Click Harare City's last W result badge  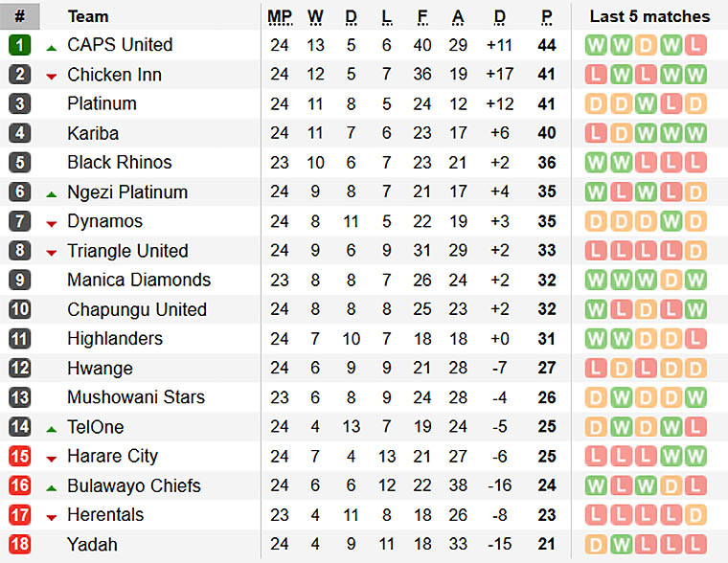coord(695,457)
